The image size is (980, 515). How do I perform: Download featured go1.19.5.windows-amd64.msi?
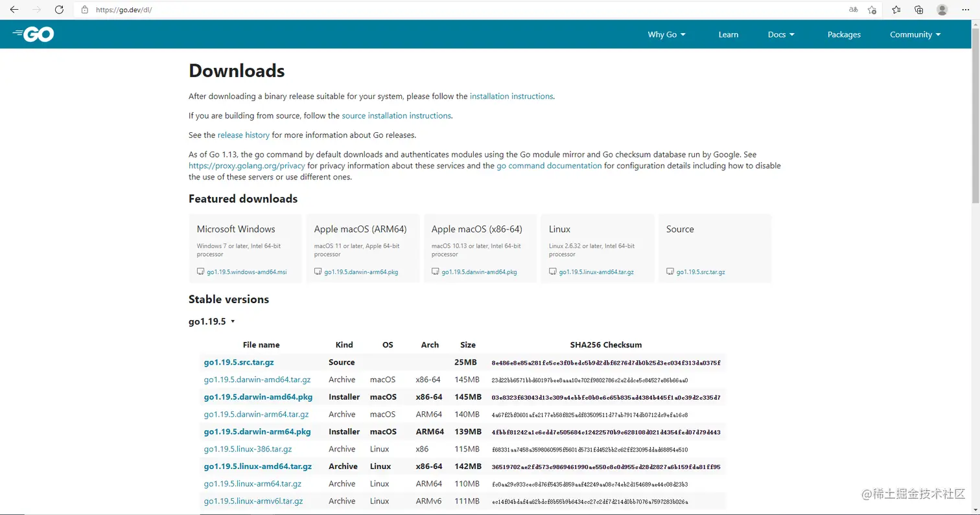[x=246, y=272]
